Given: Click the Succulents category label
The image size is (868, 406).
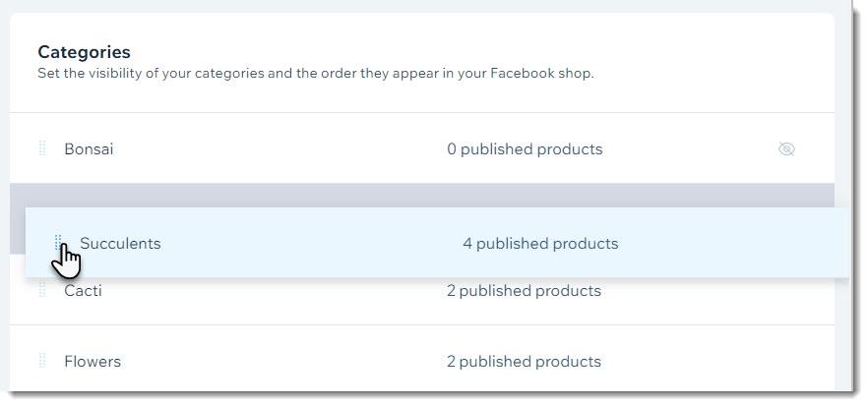Looking at the screenshot, I should coord(120,244).
